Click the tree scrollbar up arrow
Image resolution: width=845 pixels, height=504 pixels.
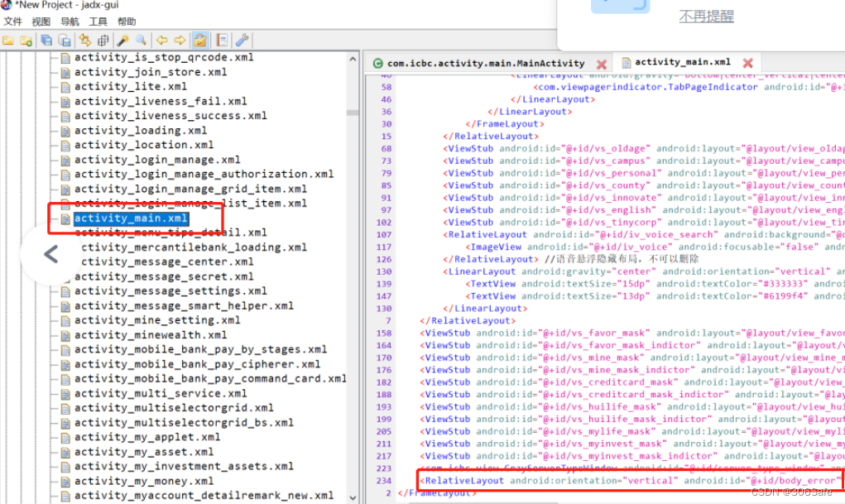[353, 59]
